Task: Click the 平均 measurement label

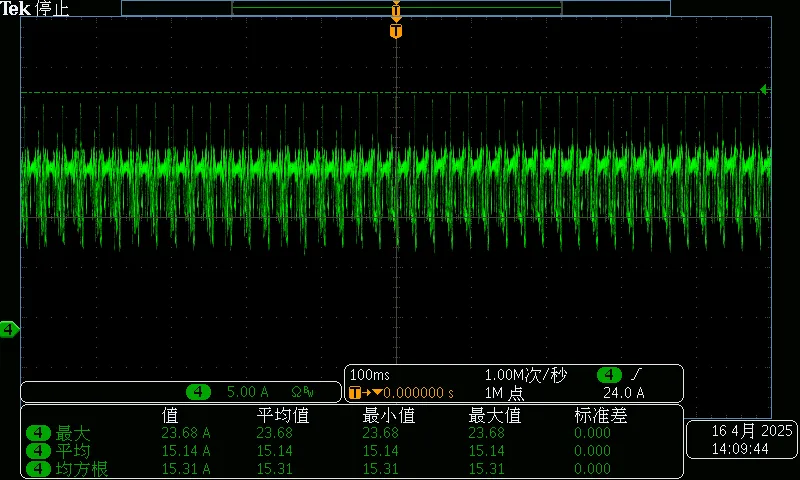Action: [x=73, y=451]
